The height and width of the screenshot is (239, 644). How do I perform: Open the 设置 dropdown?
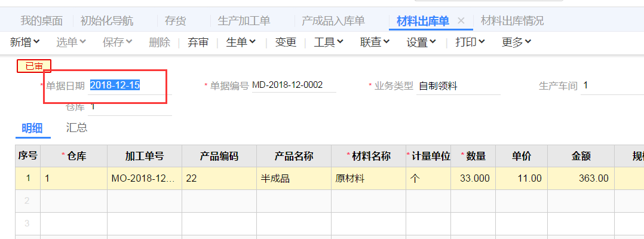pos(421,42)
